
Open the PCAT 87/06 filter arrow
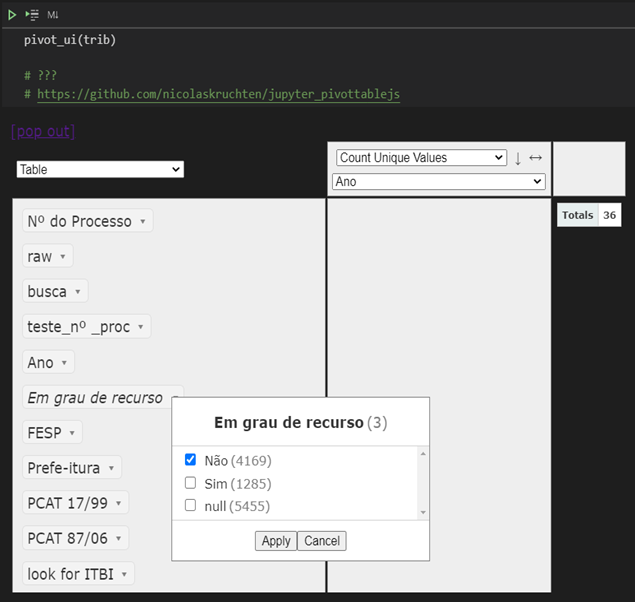click(119, 538)
